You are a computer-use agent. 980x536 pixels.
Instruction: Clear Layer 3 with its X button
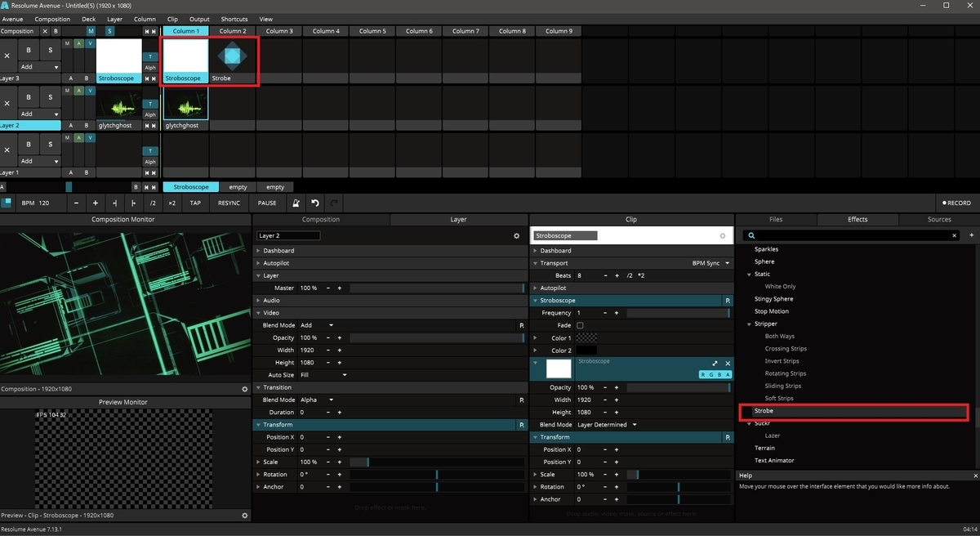[7, 56]
